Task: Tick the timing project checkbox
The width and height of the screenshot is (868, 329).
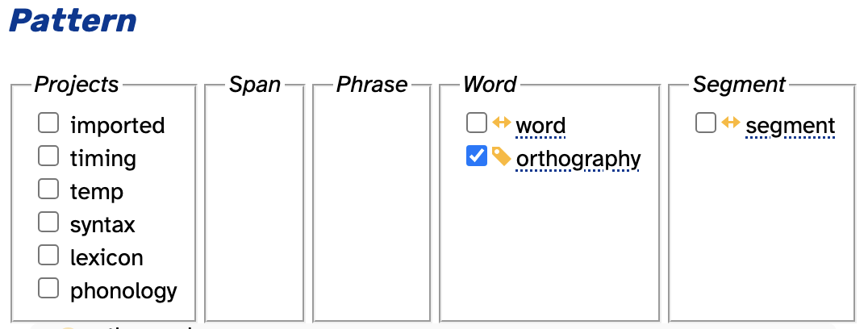Action: 48,156
